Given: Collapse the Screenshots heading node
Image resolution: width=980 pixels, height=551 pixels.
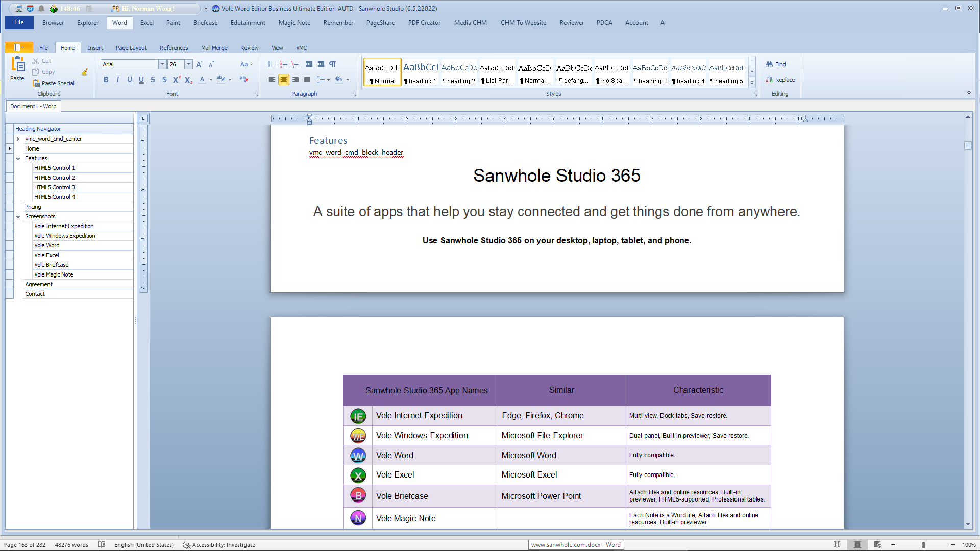Looking at the screenshot, I should [18, 217].
